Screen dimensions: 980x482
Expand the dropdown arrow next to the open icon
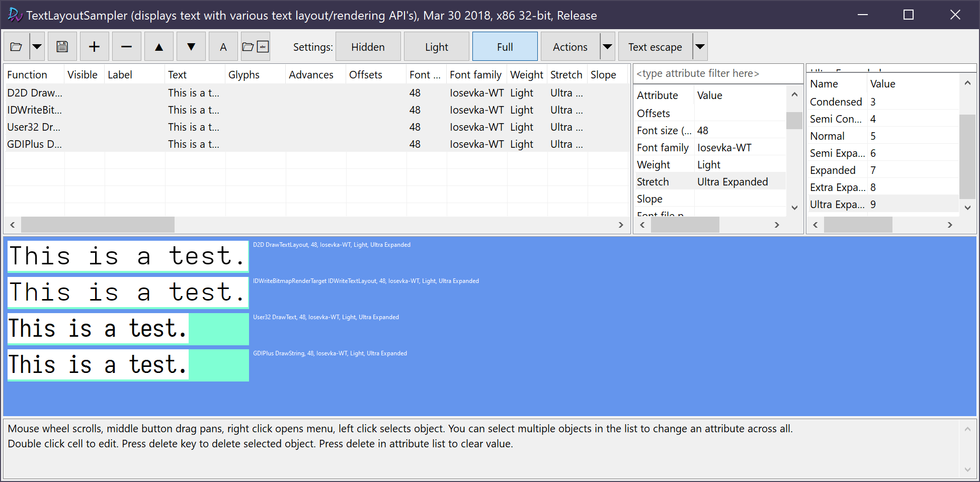click(x=37, y=46)
